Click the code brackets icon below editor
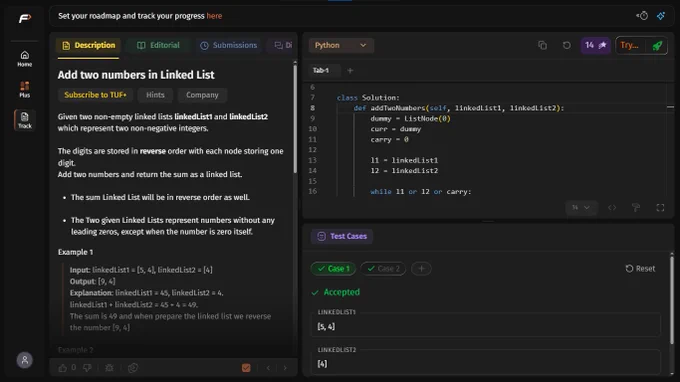Screen dimensions: 680x382 point(612,208)
